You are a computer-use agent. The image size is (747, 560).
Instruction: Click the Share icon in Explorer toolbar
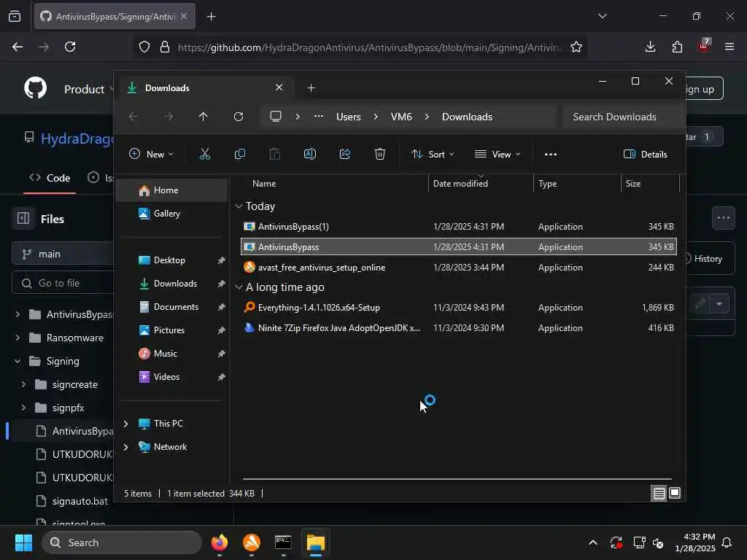click(x=345, y=154)
